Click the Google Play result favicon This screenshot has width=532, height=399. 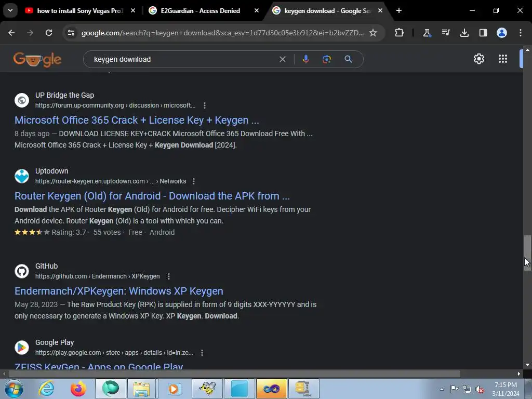[x=22, y=348]
